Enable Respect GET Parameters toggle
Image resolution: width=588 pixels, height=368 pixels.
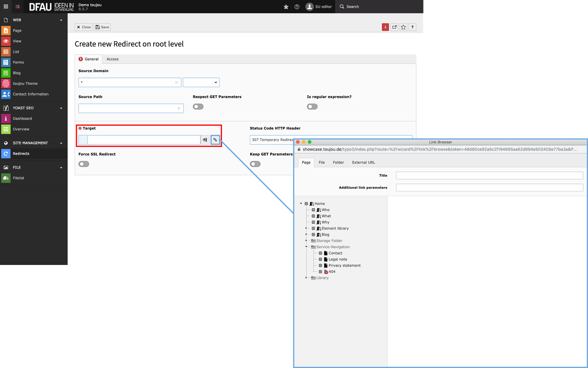[198, 107]
